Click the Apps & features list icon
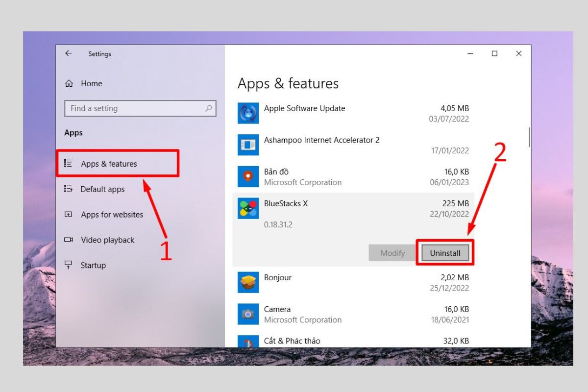The image size is (588, 392). (69, 164)
